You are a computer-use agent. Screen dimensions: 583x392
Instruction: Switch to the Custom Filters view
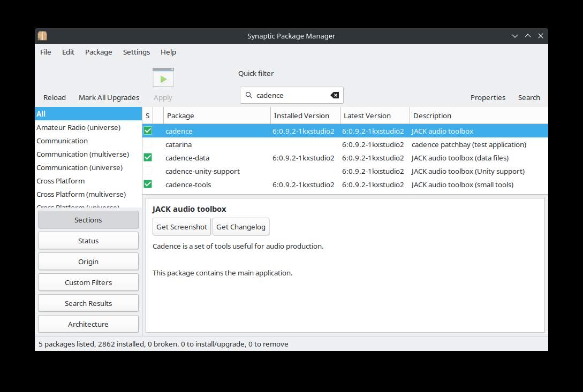(88, 282)
